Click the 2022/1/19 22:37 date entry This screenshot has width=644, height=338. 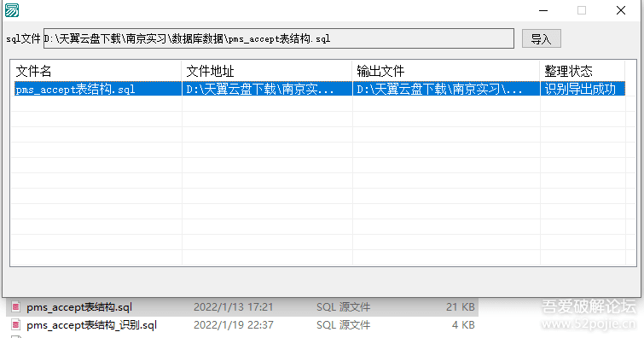[x=233, y=325]
